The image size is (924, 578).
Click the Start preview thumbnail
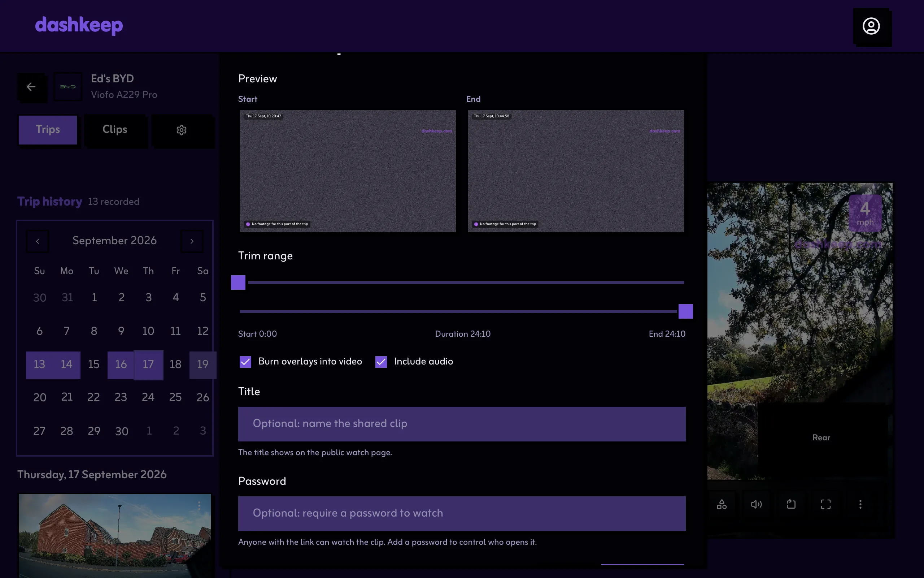(348, 171)
